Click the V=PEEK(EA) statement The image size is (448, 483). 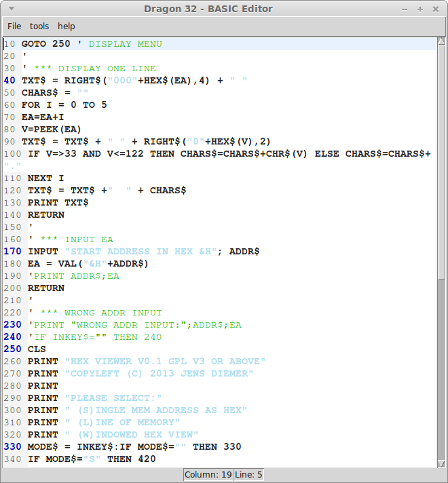tap(51, 130)
